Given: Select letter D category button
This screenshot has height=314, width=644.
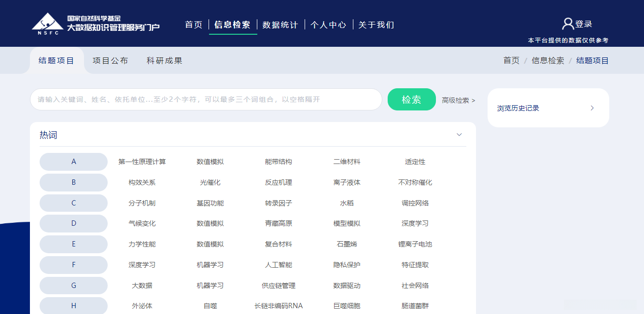Looking at the screenshot, I should [73, 223].
